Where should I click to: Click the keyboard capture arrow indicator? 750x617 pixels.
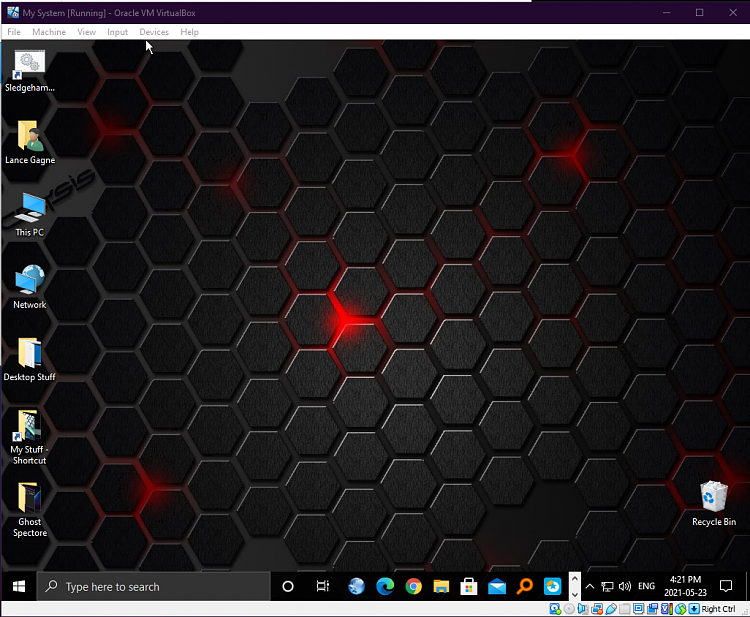pyautogui.click(x=694, y=609)
